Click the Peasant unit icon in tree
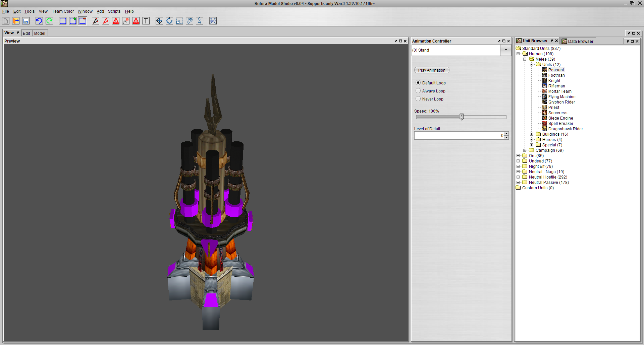 point(545,70)
